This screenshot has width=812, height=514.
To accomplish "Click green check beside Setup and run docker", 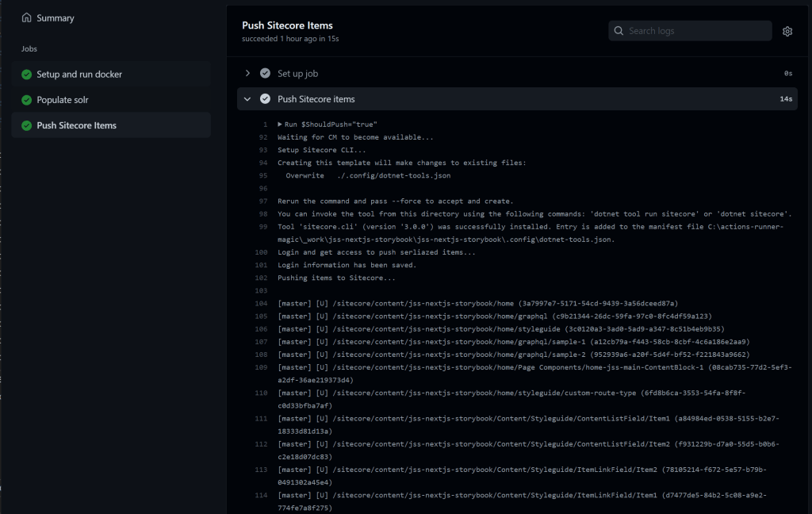I will click(27, 75).
